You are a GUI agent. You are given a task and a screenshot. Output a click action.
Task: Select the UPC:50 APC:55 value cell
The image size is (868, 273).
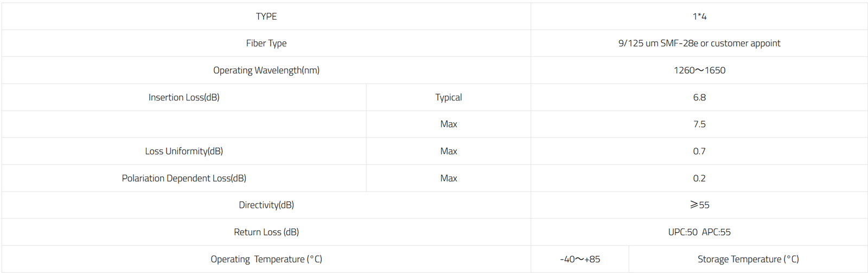coord(699,232)
